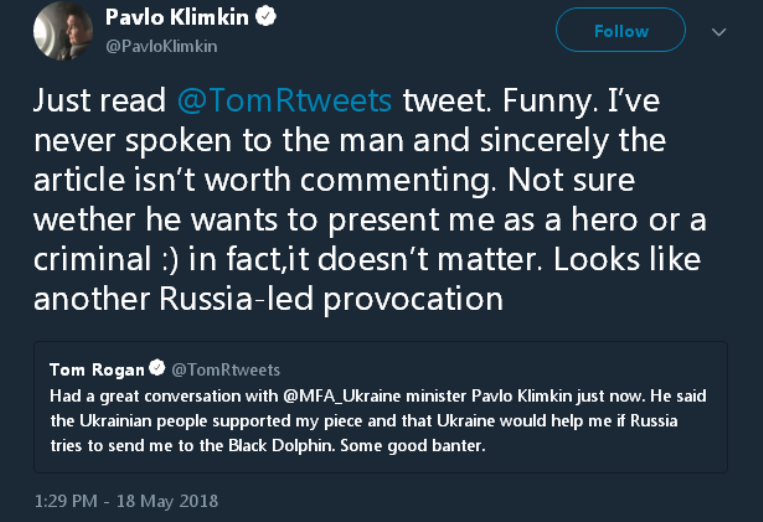This screenshot has width=763, height=522.
Task: Open the tweet options chevron menu
Action: point(718,32)
